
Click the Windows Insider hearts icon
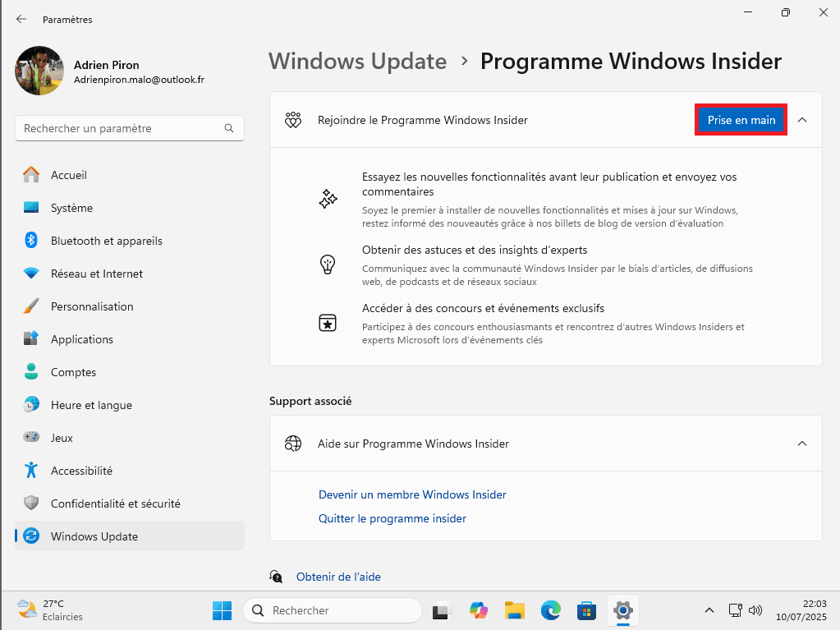[293, 120]
